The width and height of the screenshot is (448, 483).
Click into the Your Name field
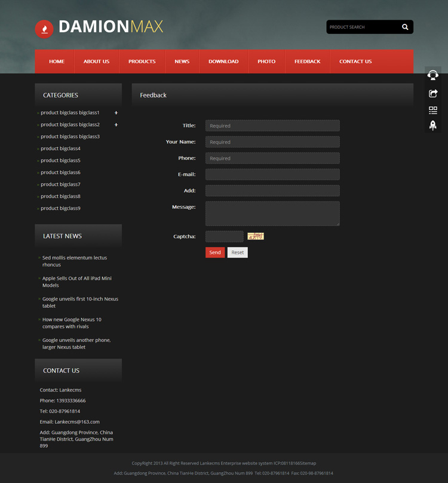272,142
